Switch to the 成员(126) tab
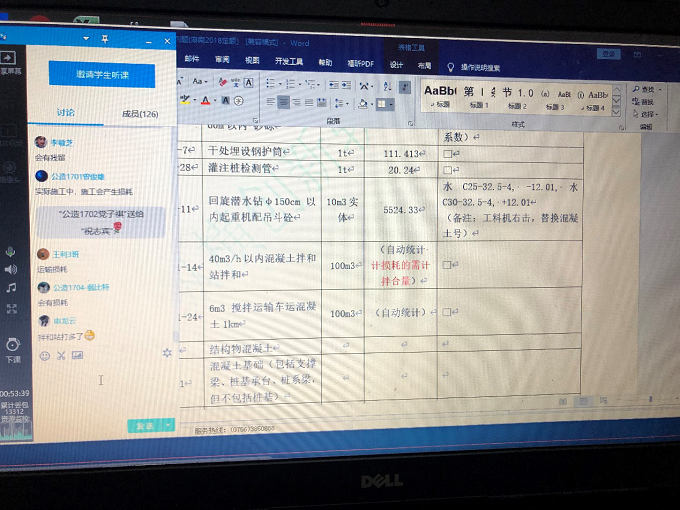Viewport: 680px width, 510px height. [x=139, y=114]
